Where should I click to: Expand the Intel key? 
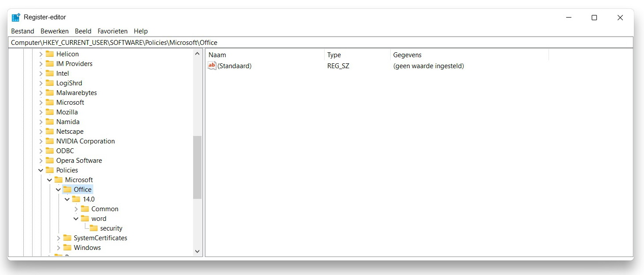(41, 73)
